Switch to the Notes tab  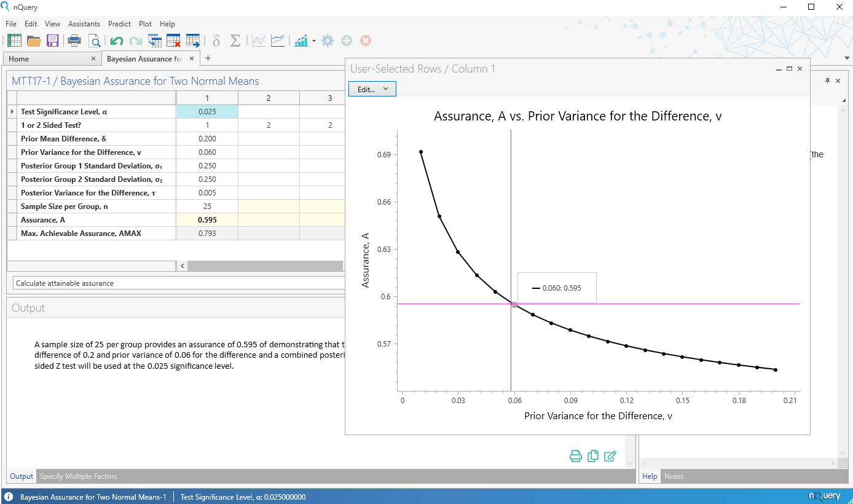coord(674,476)
